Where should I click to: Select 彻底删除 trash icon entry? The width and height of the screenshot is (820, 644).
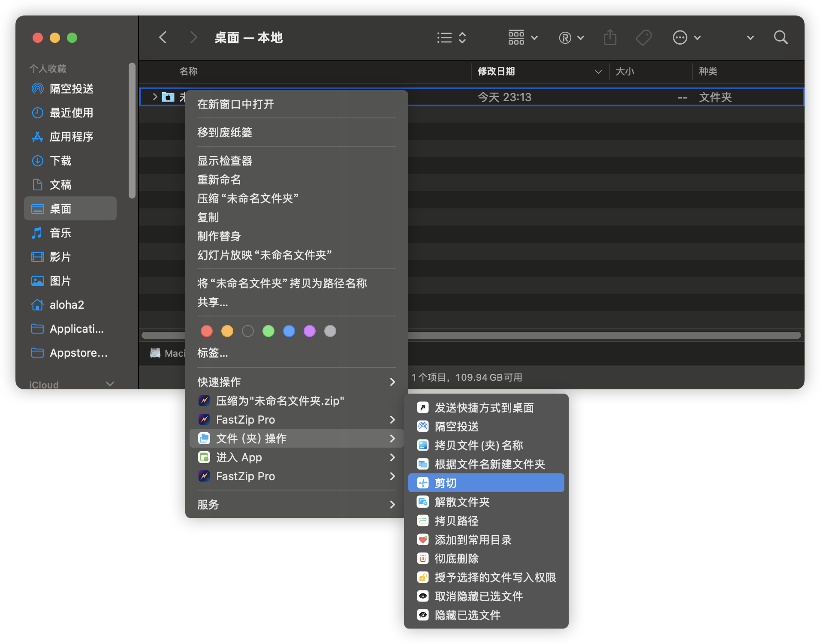click(x=456, y=559)
